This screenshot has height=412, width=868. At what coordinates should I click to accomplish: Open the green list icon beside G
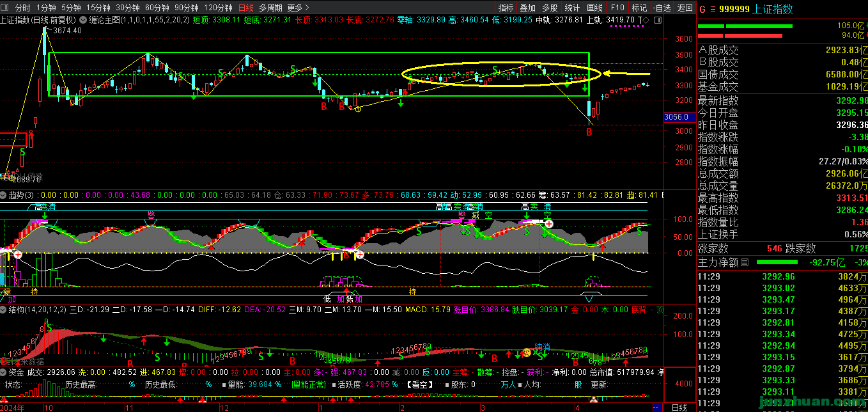point(712,9)
